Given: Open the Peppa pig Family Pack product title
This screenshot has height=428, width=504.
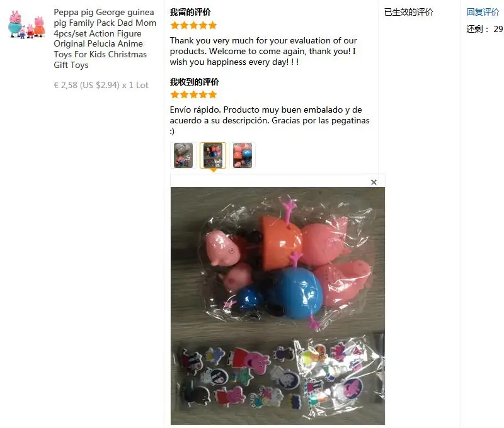Looking at the screenshot, I should [105, 38].
